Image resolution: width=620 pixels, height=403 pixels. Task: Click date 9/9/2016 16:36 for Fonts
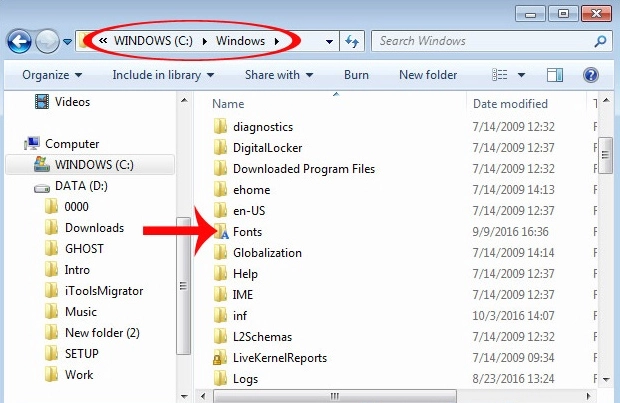510,232
